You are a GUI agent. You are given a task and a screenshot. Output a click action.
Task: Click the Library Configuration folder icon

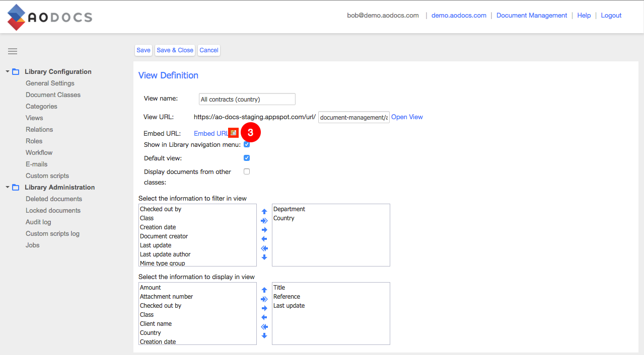coord(16,72)
